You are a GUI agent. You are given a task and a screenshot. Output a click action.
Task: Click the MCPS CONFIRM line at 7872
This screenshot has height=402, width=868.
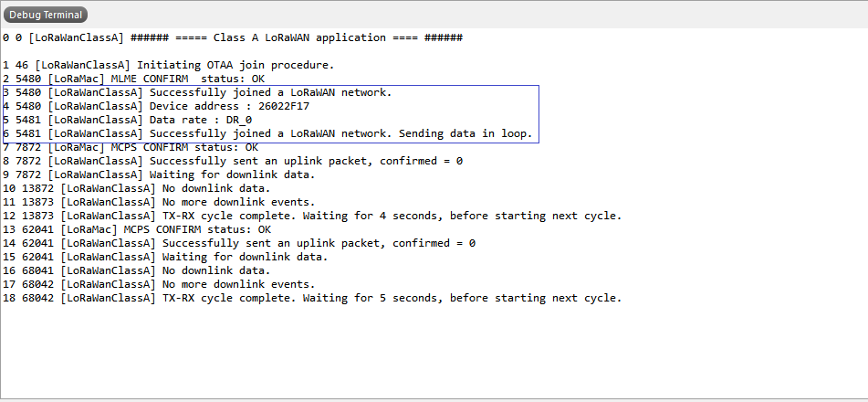pyautogui.click(x=131, y=147)
